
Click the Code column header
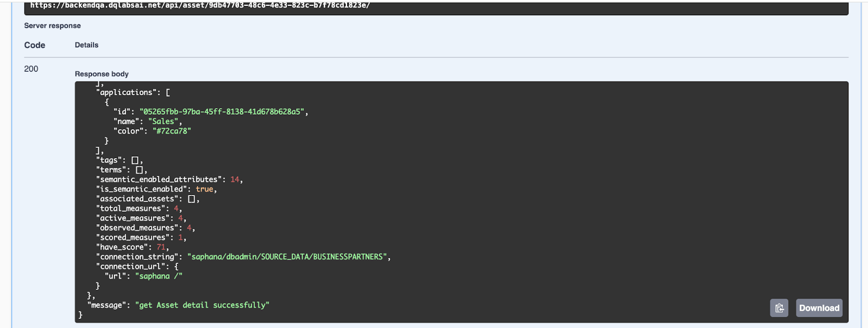(x=35, y=45)
